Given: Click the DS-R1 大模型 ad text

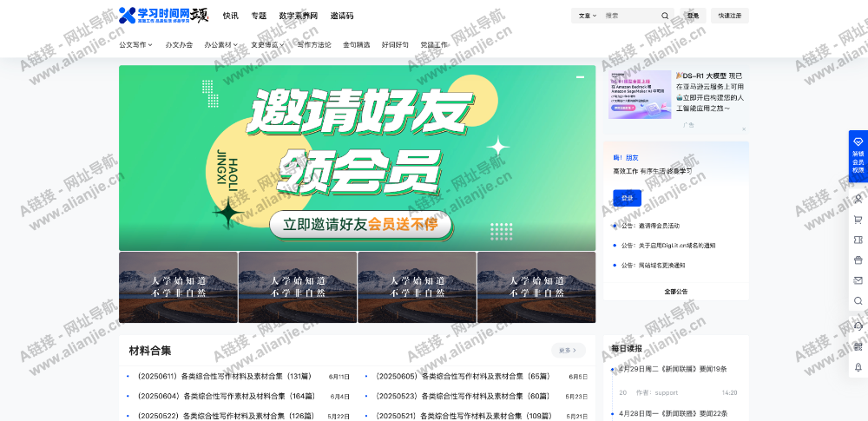Looking at the screenshot, I should pyautogui.click(x=710, y=91).
